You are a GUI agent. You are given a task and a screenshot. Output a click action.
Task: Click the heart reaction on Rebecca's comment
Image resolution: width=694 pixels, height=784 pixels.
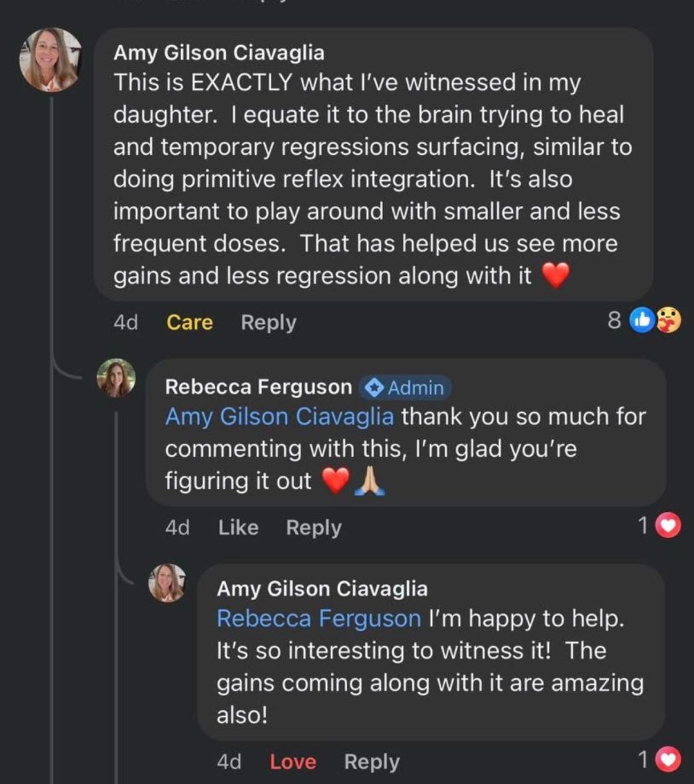[x=669, y=526]
